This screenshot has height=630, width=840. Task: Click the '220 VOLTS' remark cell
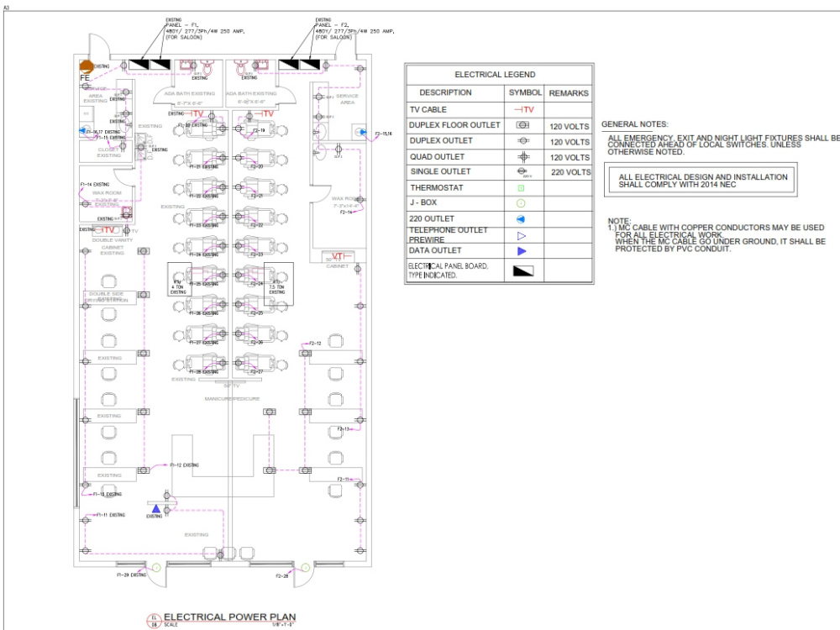click(x=571, y=172)
